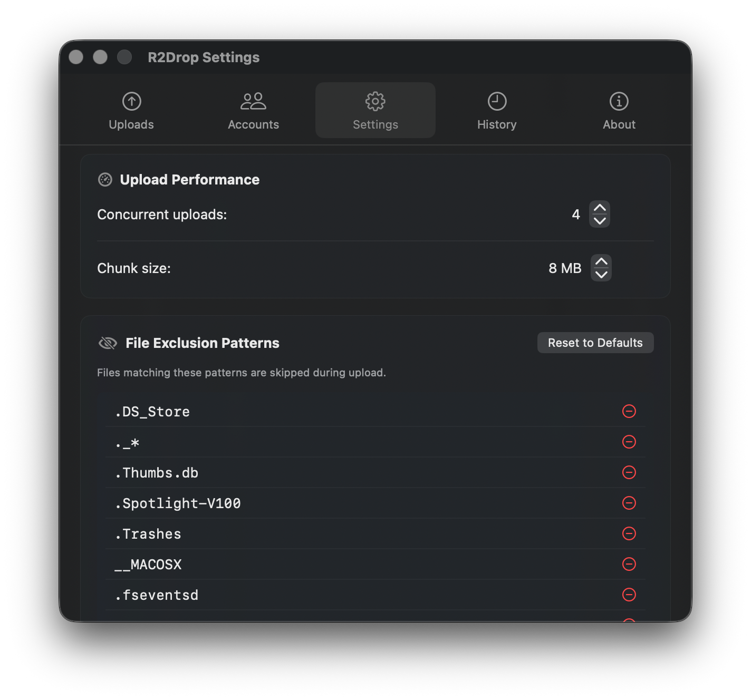The width and height of the screenshot is (751, 700).
Task: Increase concurrent uploads with the up arrow
Action: pos(600,208)
